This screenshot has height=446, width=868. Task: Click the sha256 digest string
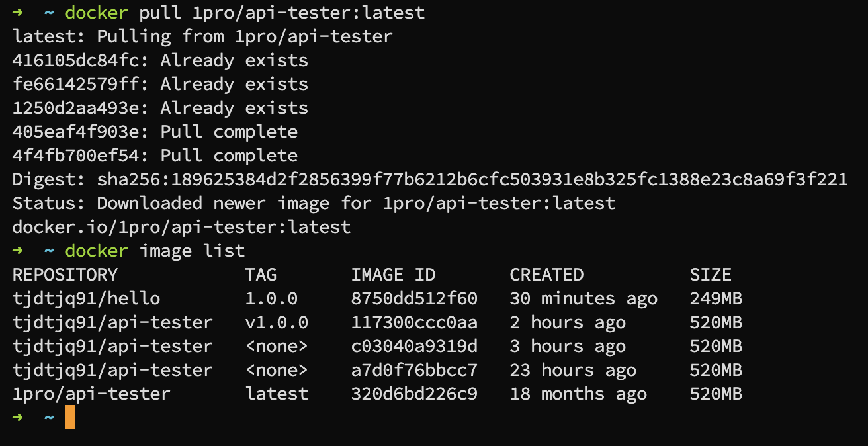point(472,179)
